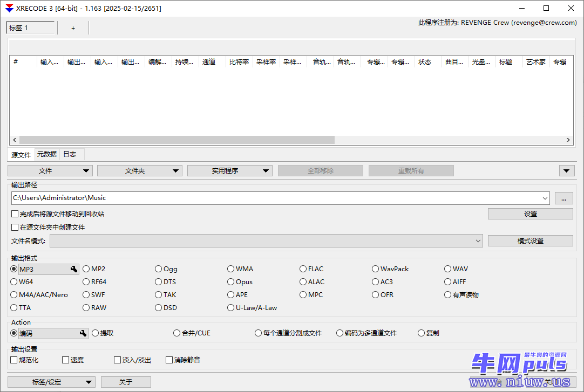Open 编码 action settings wrench icon

point(83,333)
